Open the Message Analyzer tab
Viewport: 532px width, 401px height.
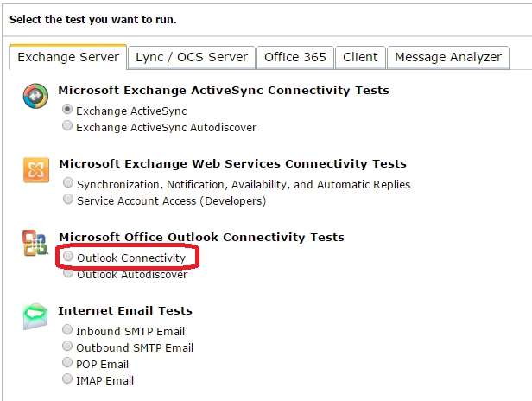click(448, 57)
